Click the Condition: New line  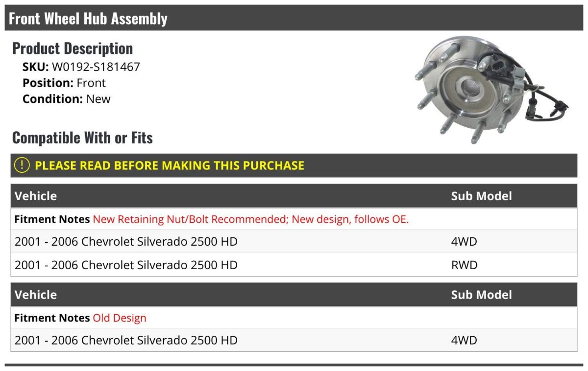click(x=66, y=99)
